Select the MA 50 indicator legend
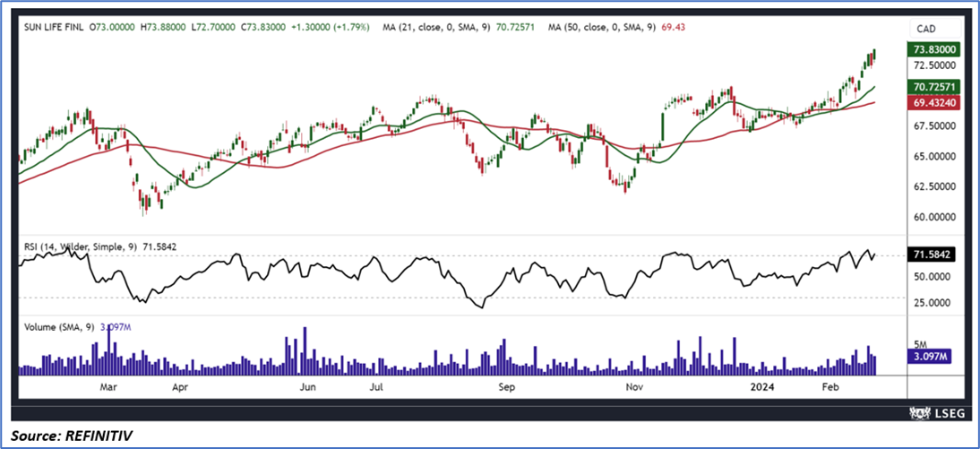 click(615, 28)
